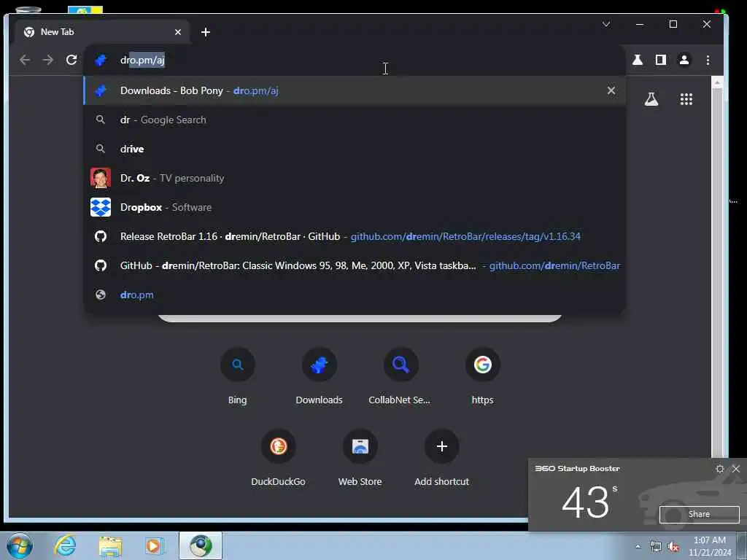This screenshot has width=747, height=560.
Task: Select the dro.pm suggestion
Action: pos(355,295)
